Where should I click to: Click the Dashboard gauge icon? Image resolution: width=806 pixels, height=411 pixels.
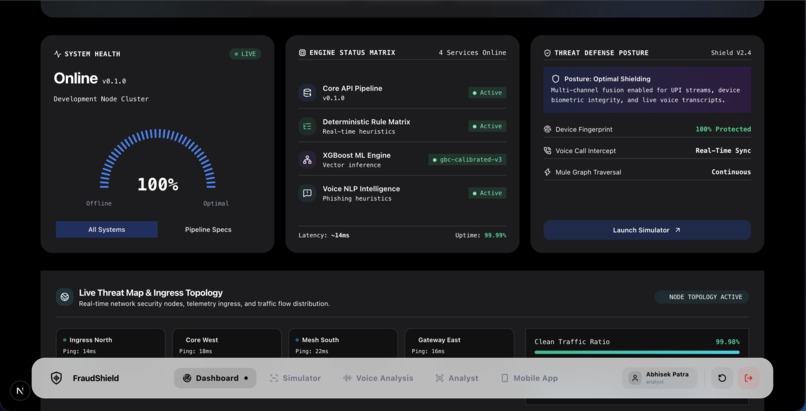click(x=187, y=378)
